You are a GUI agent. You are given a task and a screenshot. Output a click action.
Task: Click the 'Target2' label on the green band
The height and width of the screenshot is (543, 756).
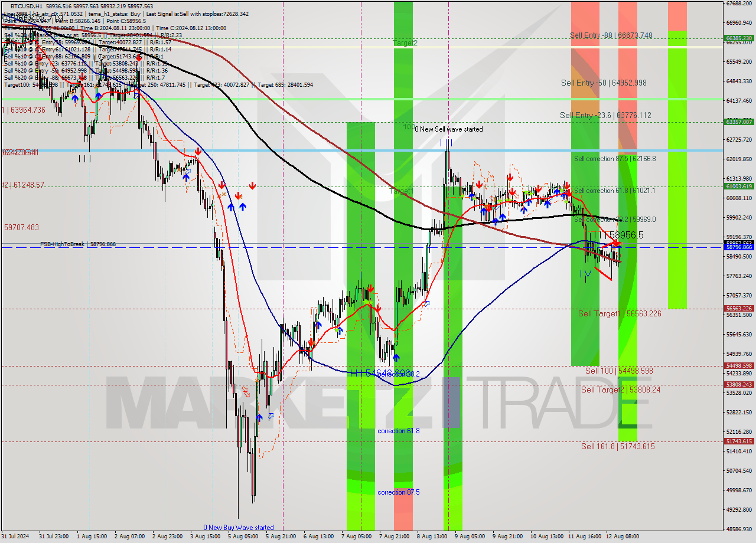pos(405,43)
